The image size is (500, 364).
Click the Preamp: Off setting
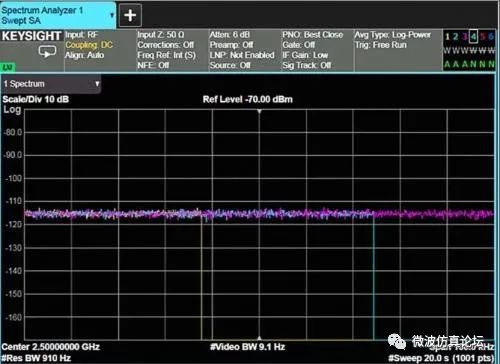point(231,45)
